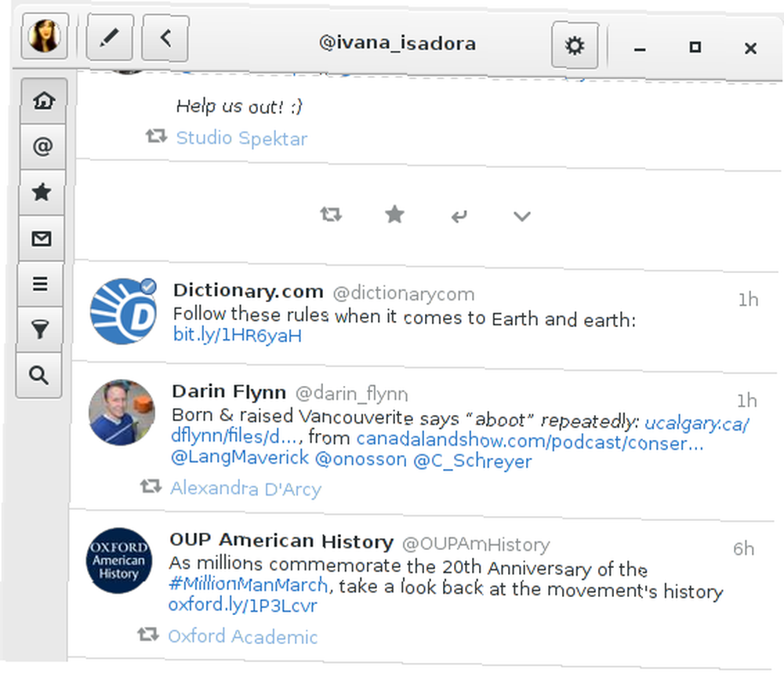This screenshot has height=677, width=784.
Task: Open @LangMaverick mention
Action: (240, 457)
